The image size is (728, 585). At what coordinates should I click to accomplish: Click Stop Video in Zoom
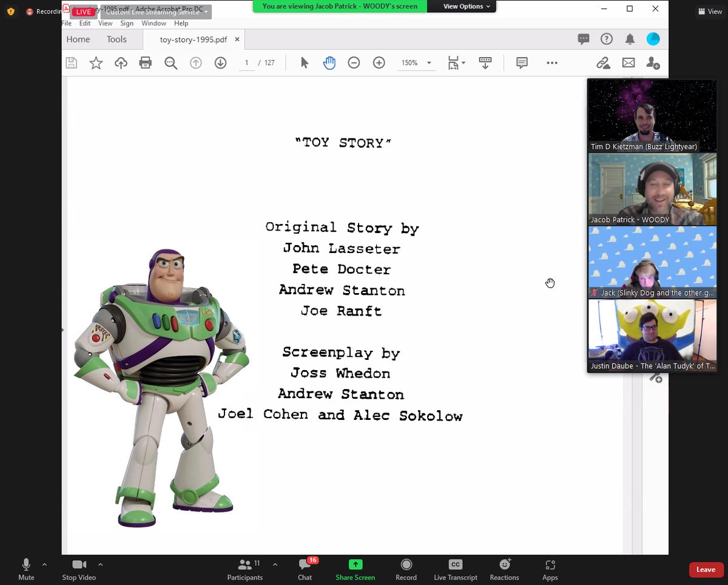coord(79,570)
